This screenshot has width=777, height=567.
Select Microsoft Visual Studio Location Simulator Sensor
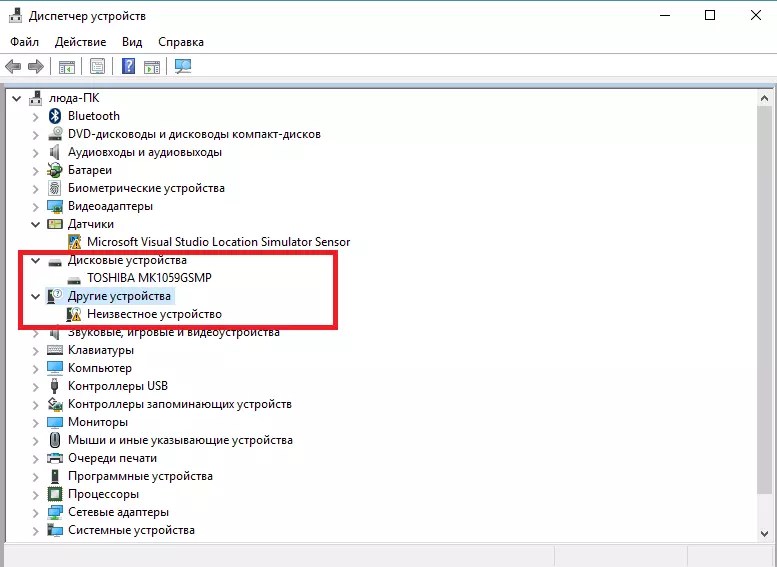(x=219, y=242)
